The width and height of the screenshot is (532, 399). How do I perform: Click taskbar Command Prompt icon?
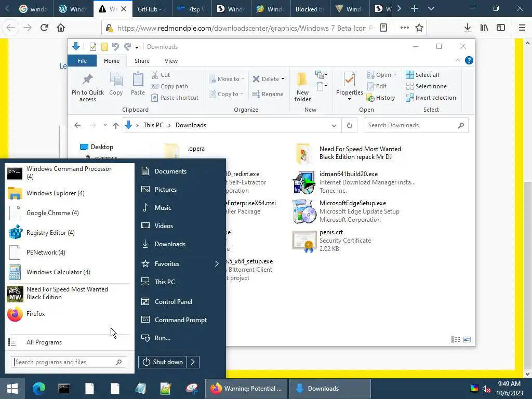point(64,389)
